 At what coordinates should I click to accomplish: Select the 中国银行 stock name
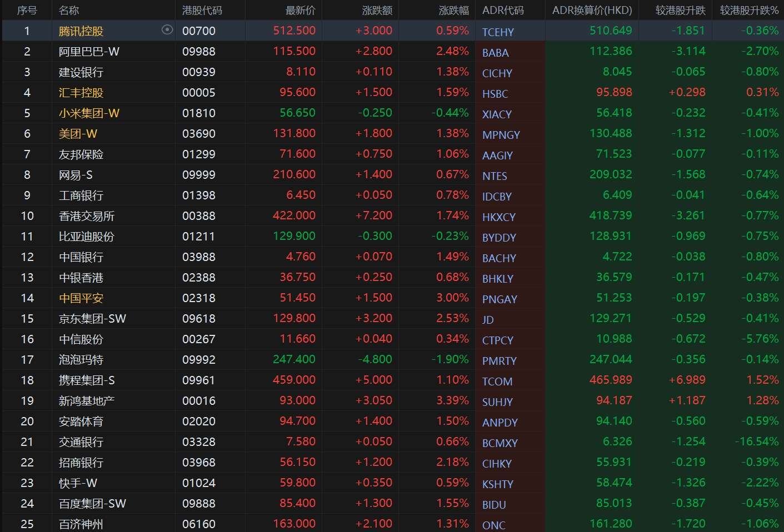(x=81, y=257)
